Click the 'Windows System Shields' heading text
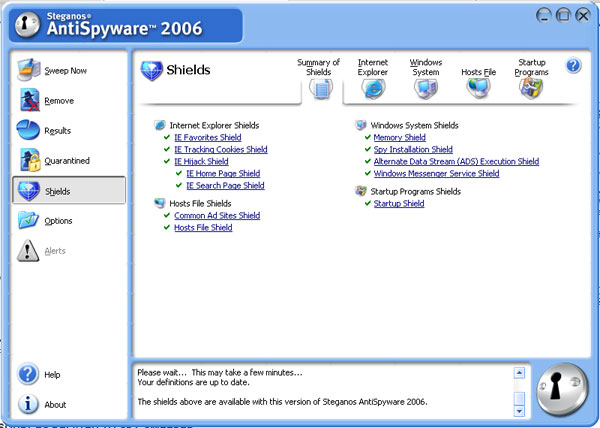This screenshot has width=600, height=428. pyautogui.click(x=414, y=125)
